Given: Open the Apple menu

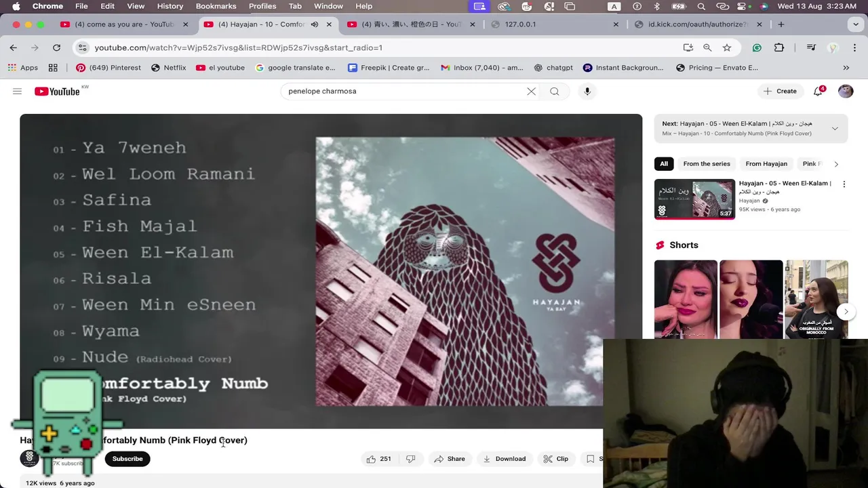Looking at the screenshot, I should pos(16,7).
